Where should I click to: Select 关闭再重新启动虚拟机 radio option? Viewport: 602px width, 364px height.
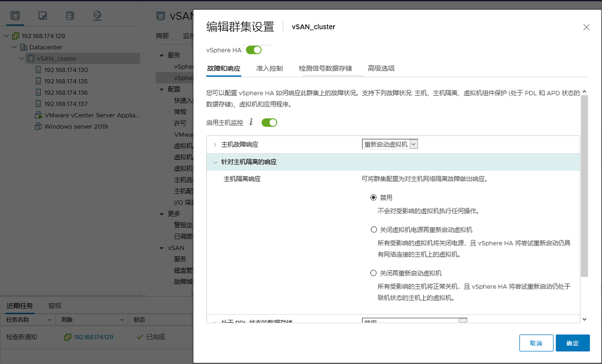point(373,273)
